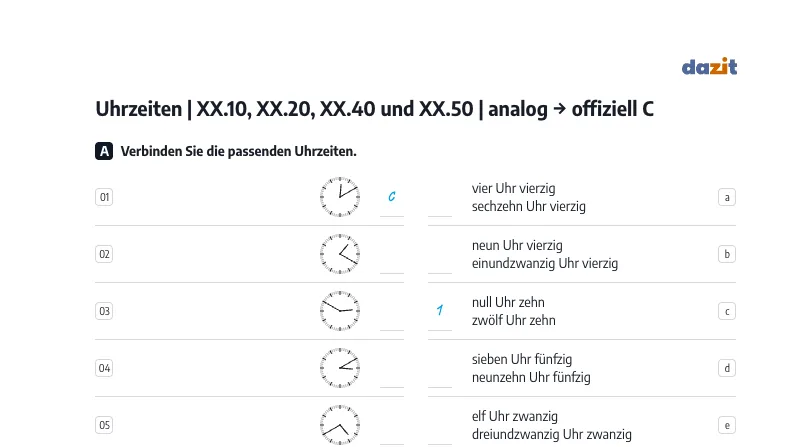Click the 01 row number box

pos(104,197)
